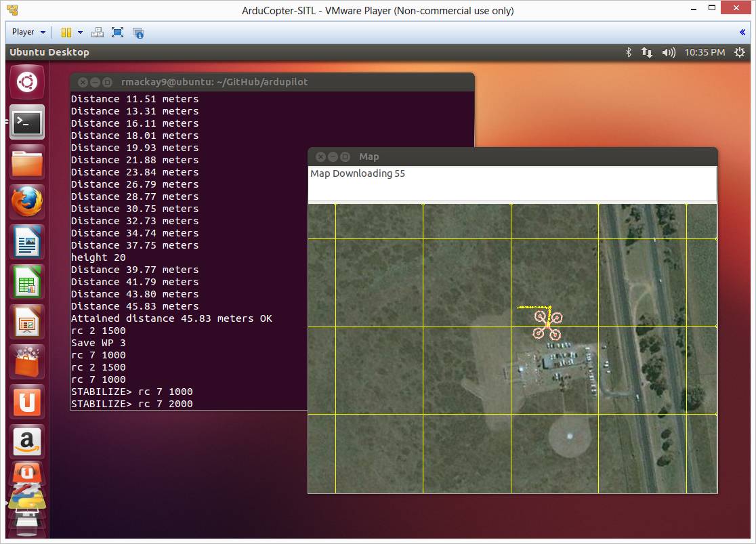Expand the power options dropdown arrow
This screenshot has height=544, width=756.
click(x=80, y=32)
